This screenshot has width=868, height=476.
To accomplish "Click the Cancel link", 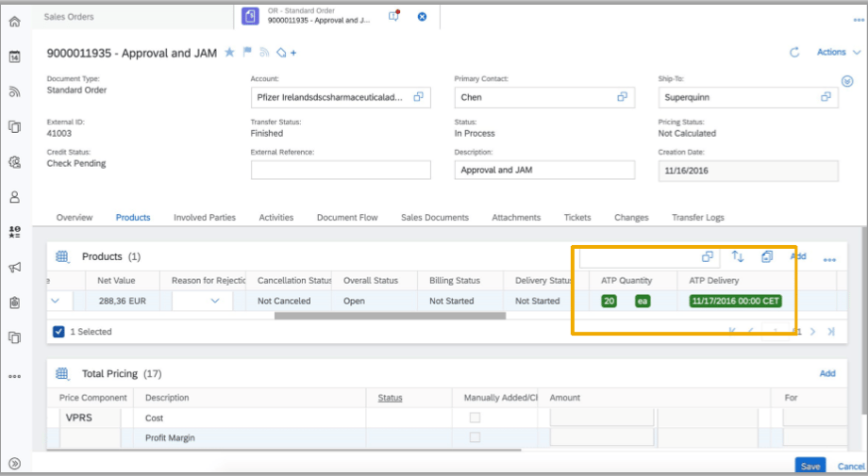I will pos(850,467).
